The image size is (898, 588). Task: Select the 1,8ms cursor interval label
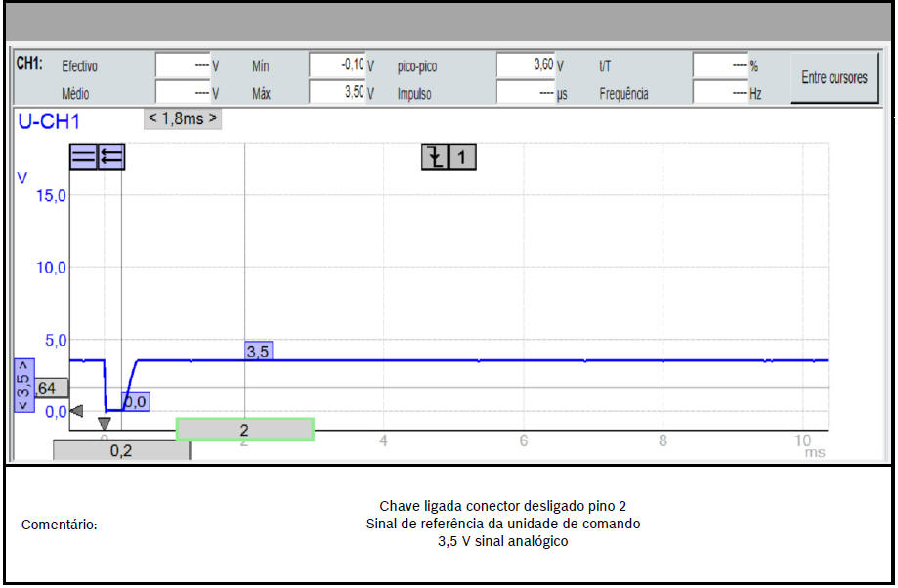pyautogui.click(x=183, y=119)
